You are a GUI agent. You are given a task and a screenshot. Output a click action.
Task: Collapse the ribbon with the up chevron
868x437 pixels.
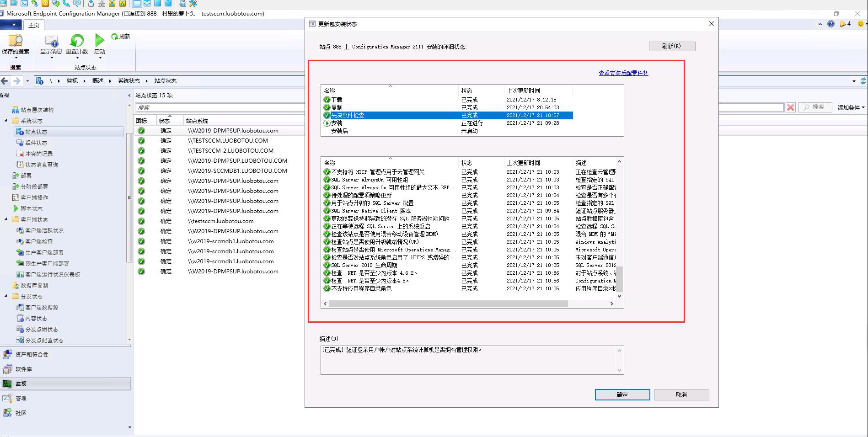click(x=820, y=24)
